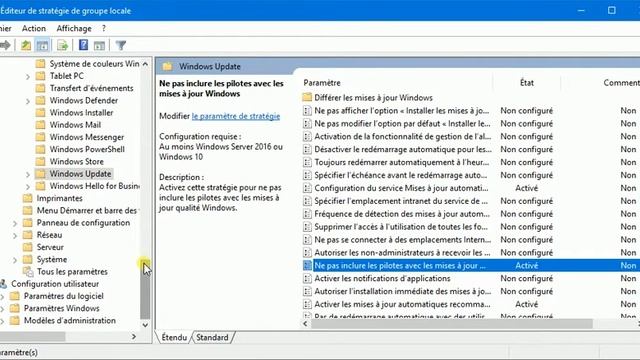640x360 pixels.
Task: Open Help via blue question mark icon
Action: point(83,45)
